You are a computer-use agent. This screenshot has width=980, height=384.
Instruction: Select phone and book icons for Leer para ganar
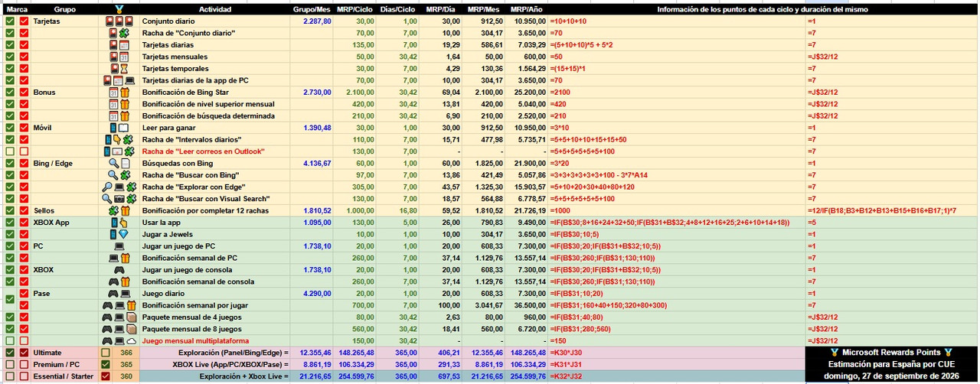point(119,128)
